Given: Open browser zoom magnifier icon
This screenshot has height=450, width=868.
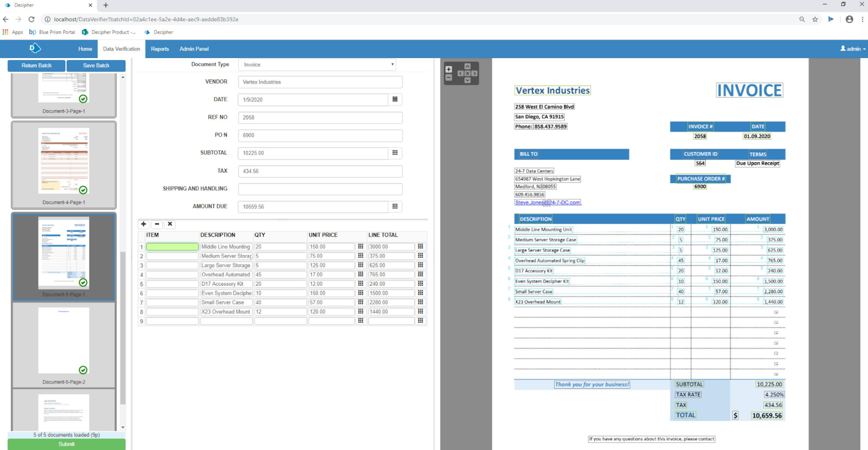Looking at the screenshot, I should tap(802, 19).
